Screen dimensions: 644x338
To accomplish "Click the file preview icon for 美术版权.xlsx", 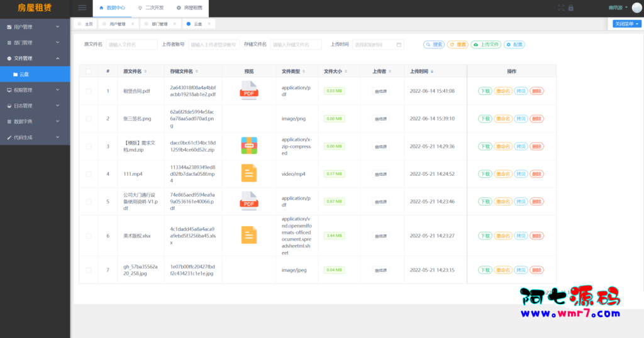I will coord(249,235).
